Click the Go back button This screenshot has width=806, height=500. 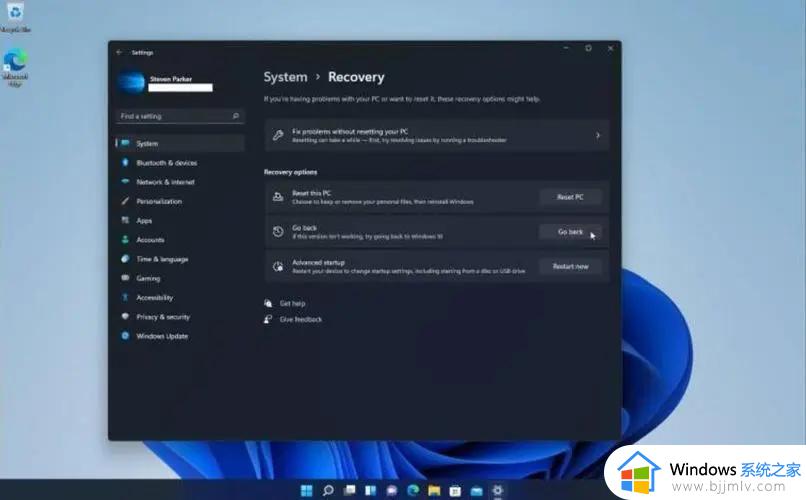570,232
